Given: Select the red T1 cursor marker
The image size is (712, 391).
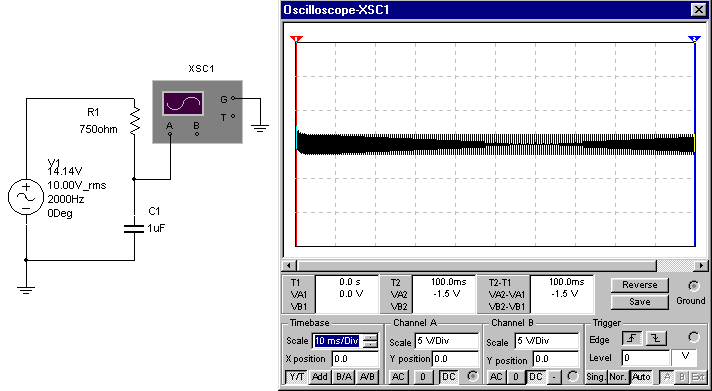Looking at the screenshot, I should 296,39.
